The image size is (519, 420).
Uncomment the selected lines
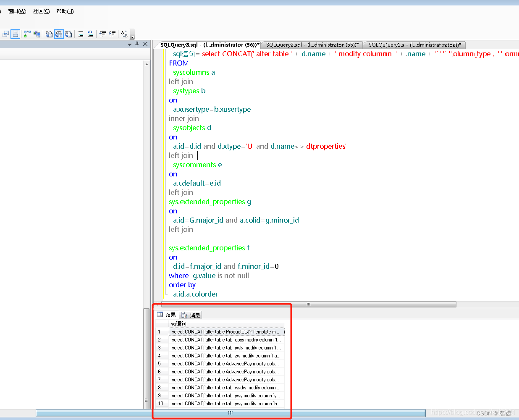90,34
